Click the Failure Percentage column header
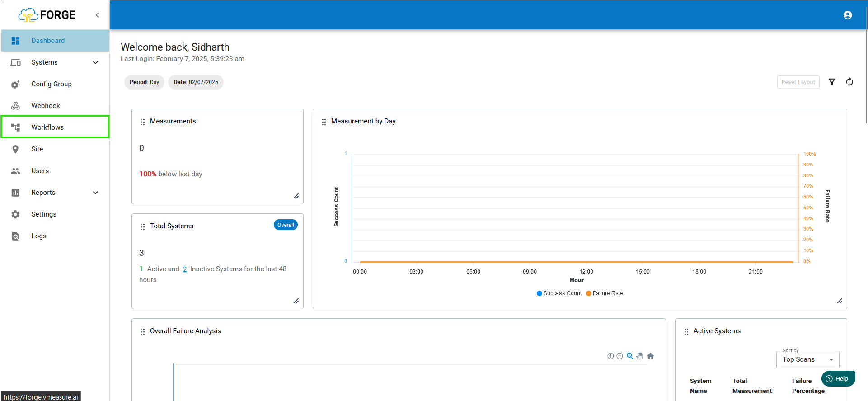This screenshot has width=868, height=401. coord(808,386)
